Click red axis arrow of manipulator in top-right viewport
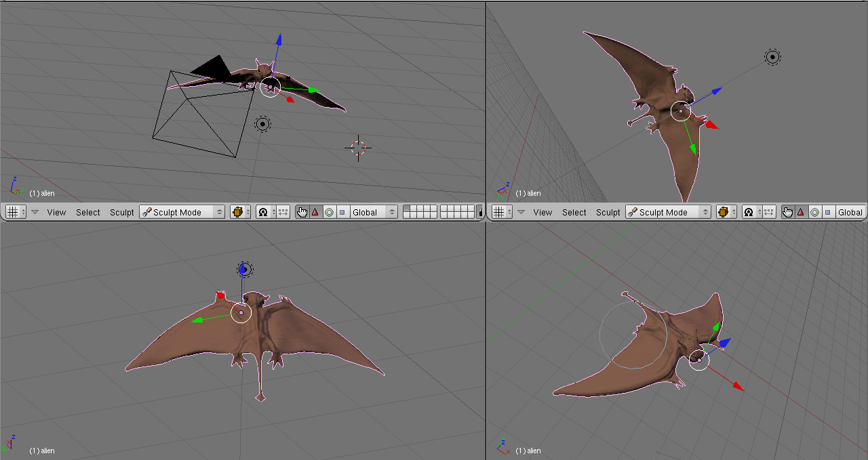The image size is (868, 460). [x=712, y=125]
